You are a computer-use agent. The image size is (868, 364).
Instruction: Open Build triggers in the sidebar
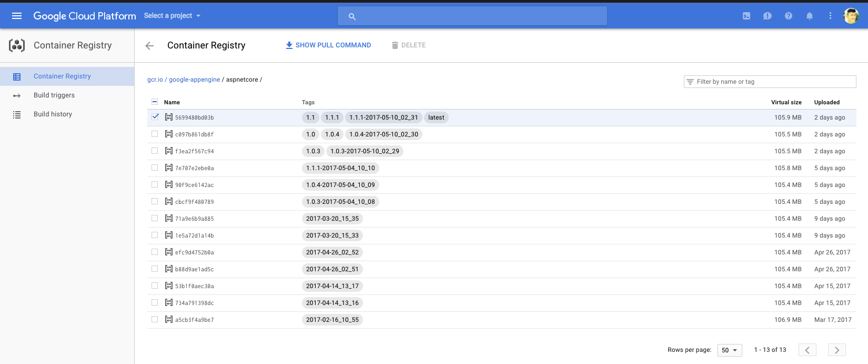(x=54, y=95)
